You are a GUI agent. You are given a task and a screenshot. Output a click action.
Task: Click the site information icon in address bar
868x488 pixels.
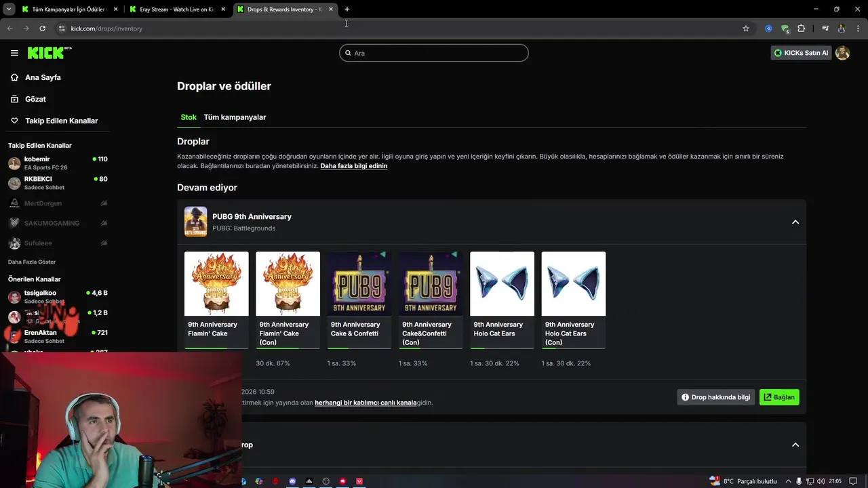click(x=62, y=28)
